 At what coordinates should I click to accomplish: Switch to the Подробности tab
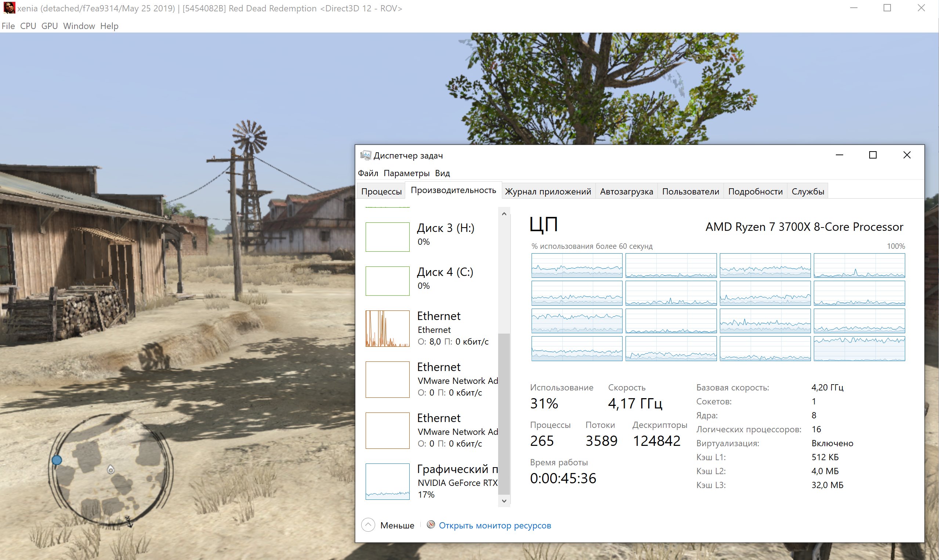point(755,191)
